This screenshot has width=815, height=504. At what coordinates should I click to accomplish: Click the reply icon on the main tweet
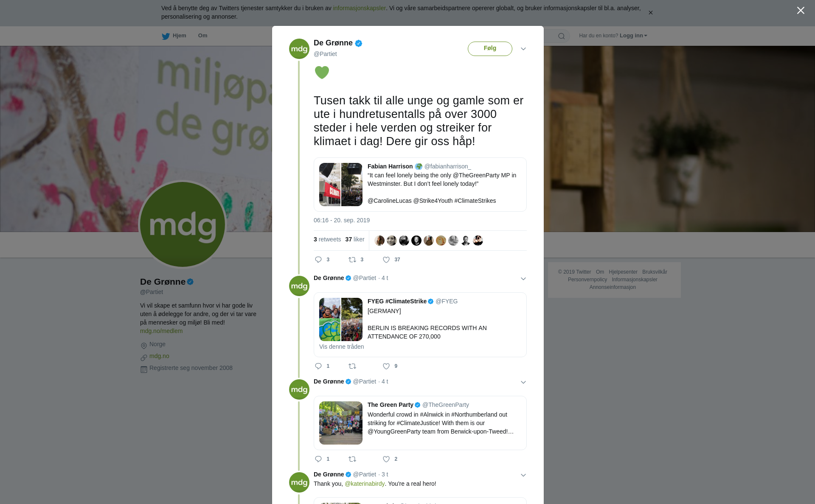coord(318,260)
